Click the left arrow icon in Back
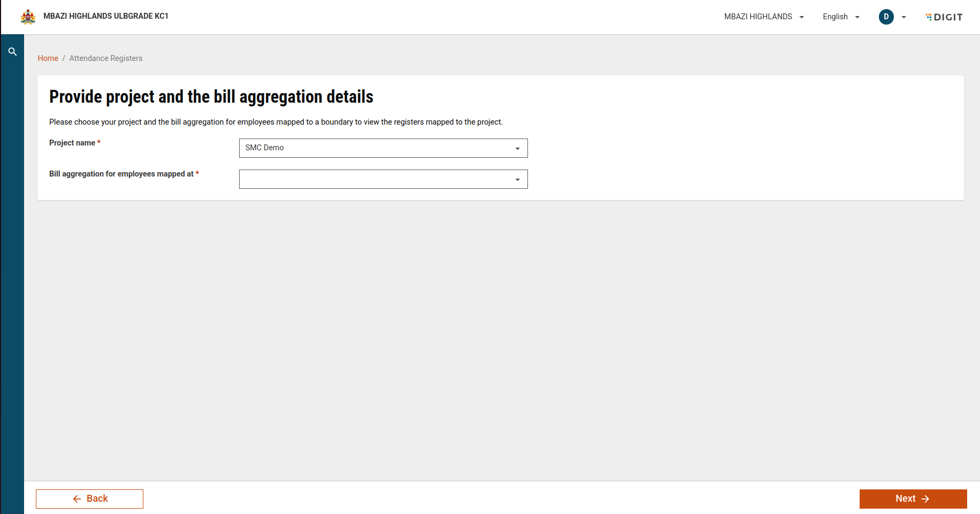This screenshot has height=514, width=980. pyautogui.click(x=77, y=499)
